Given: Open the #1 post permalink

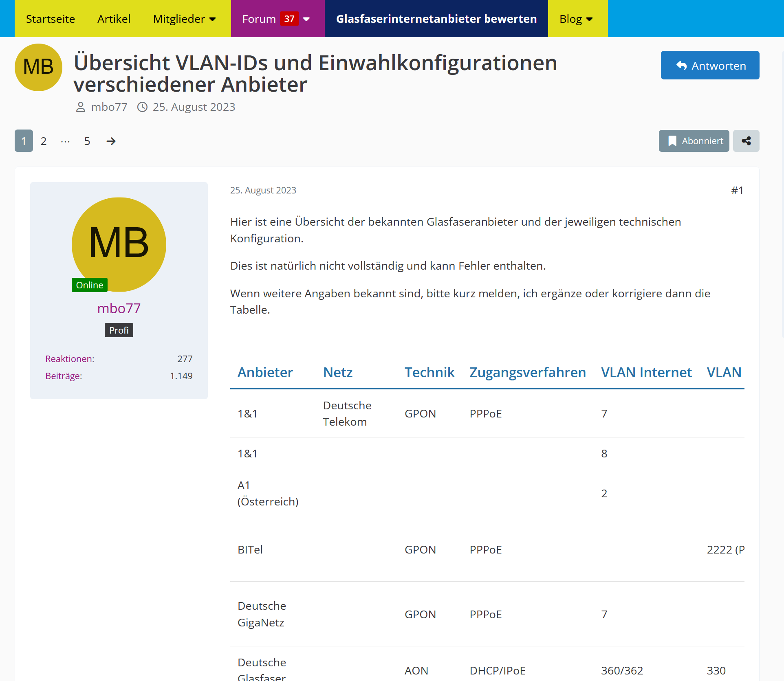Looking at the screenshot, I should (737, 190).
